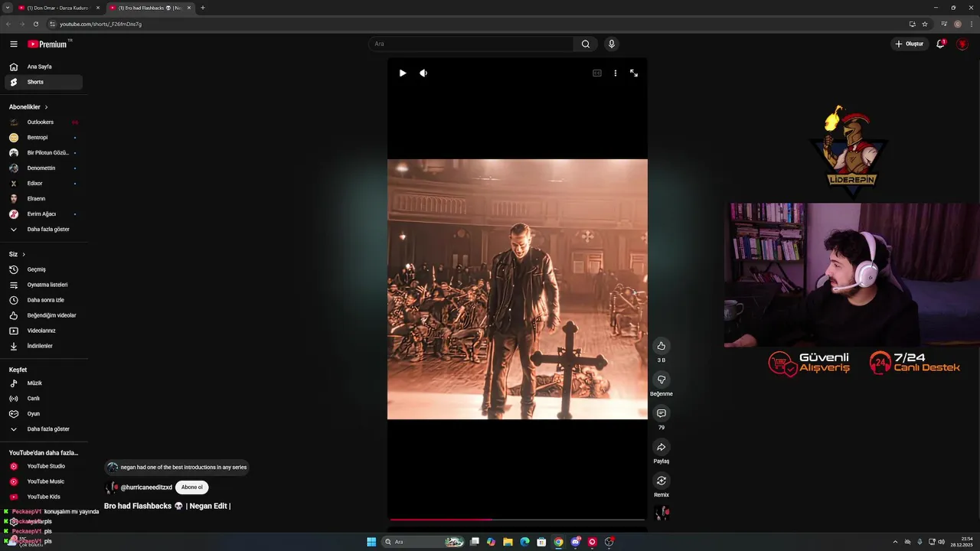Open YouTube Kids link

click(44, 497)
